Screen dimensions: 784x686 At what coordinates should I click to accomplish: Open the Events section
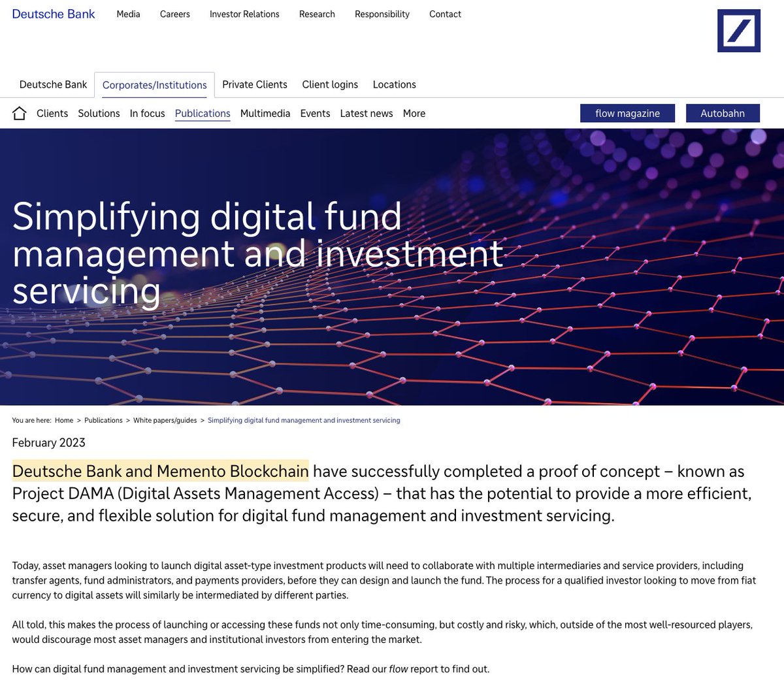(x=315, y=113)
